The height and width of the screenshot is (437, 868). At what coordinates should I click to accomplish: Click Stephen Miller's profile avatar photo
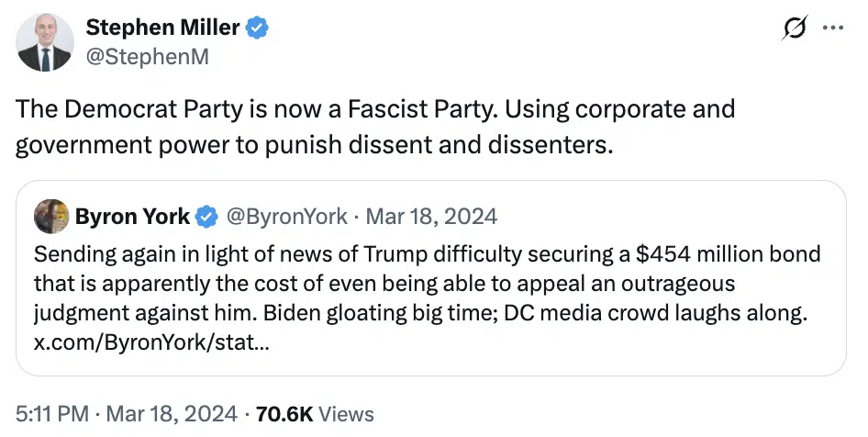point(43,42)
